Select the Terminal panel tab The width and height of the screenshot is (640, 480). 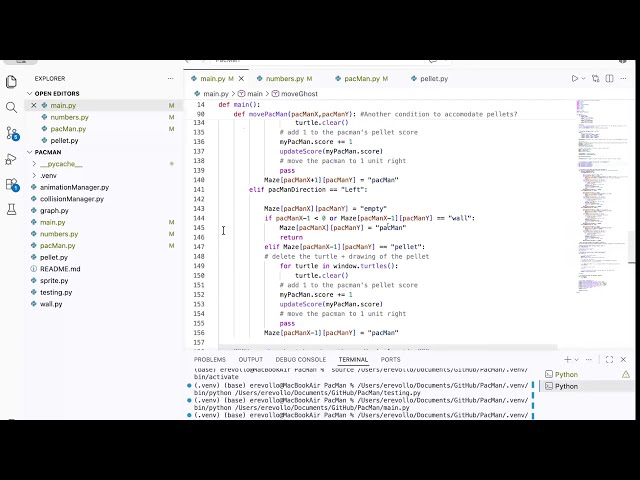(353, 360)
